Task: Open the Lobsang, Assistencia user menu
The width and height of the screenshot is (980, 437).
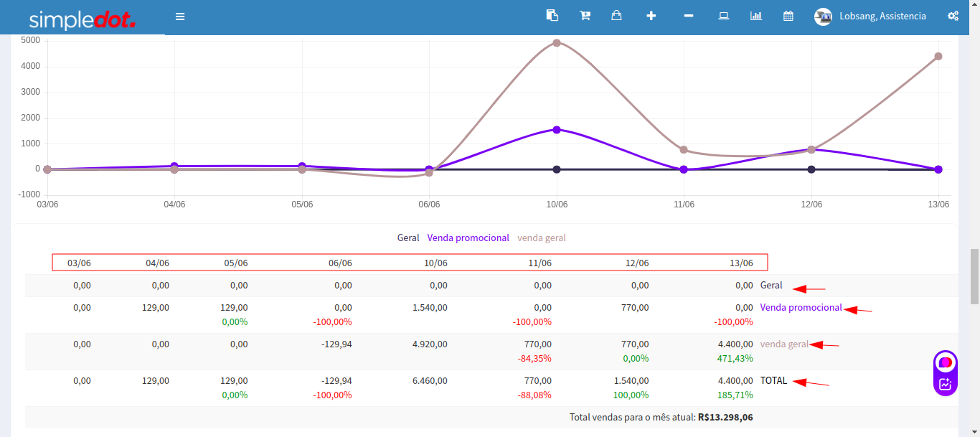Action: coord(882,17)
